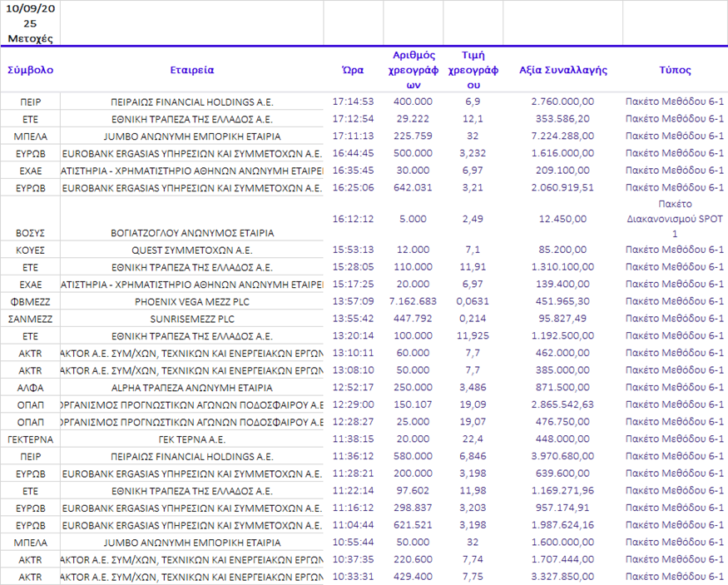The image size is (728, 585).
Task: Click the transaction value 7.224.288,00
Action: point(562,136)
